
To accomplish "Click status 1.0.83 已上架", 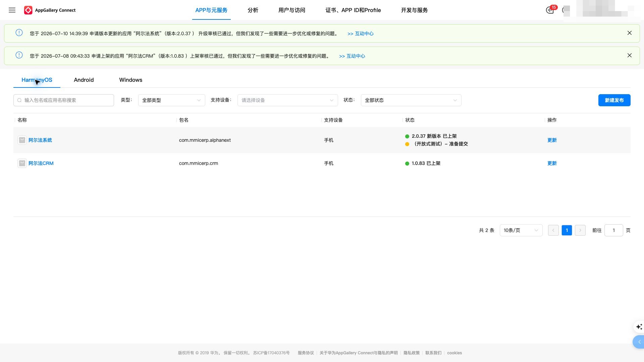I will tap(426, 163).
